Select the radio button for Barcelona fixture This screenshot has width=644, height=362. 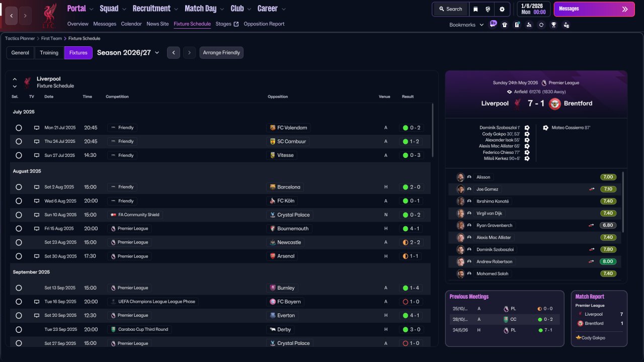point(19,187)
